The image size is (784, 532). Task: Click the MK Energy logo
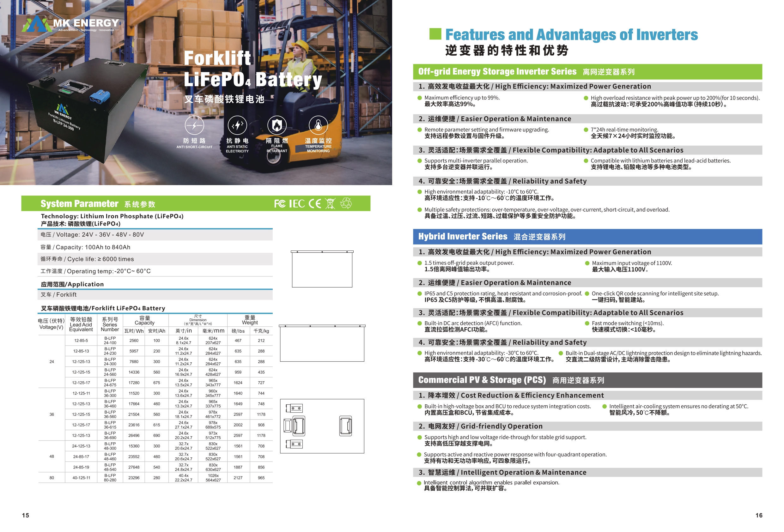(x=70, y=24)
